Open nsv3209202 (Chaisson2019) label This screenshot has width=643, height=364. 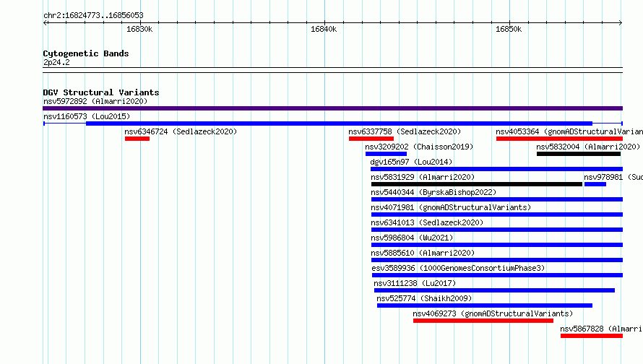click(x=419, y=147)
